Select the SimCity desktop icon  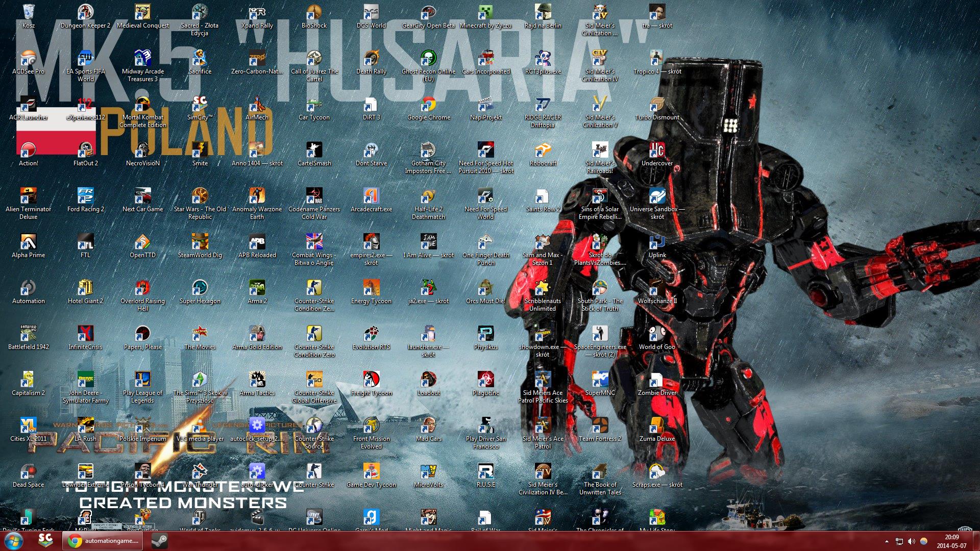[x=200, y=108]
